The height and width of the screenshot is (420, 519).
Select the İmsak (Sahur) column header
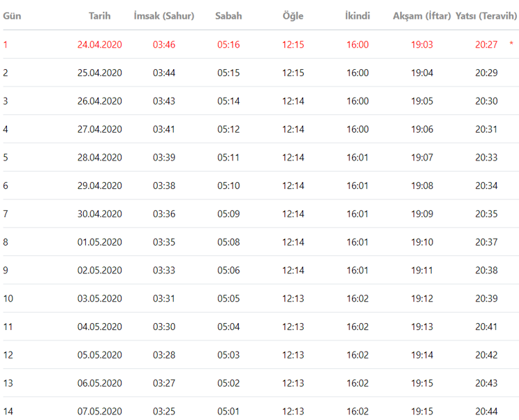pyautogui.click(x=164, y=16)
